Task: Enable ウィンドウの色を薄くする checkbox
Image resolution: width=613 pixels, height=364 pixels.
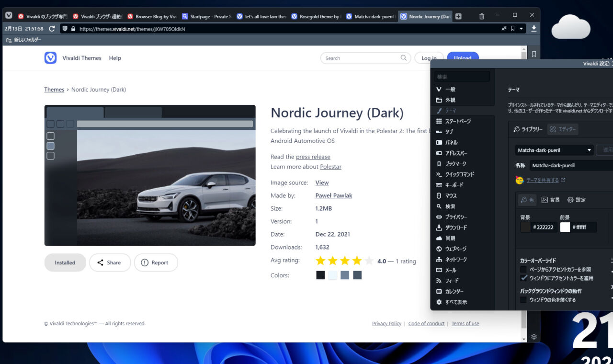Action: click(523, 300)
